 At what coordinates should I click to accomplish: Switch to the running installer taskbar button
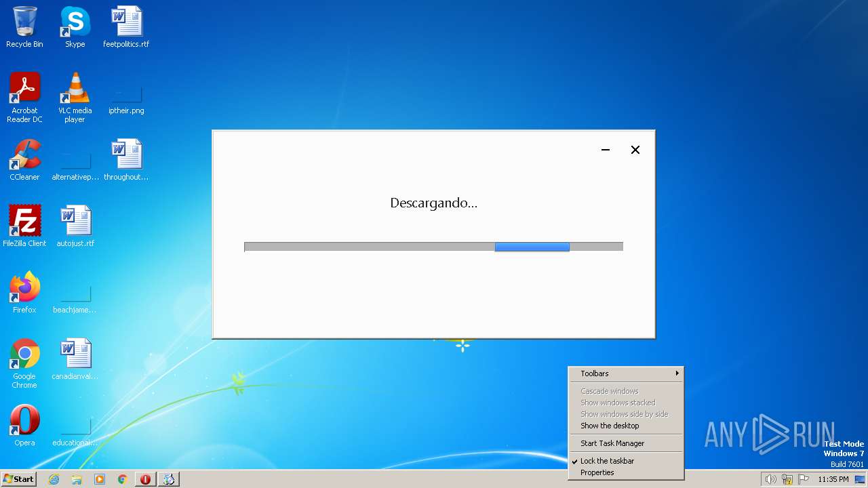click(169, 479)
